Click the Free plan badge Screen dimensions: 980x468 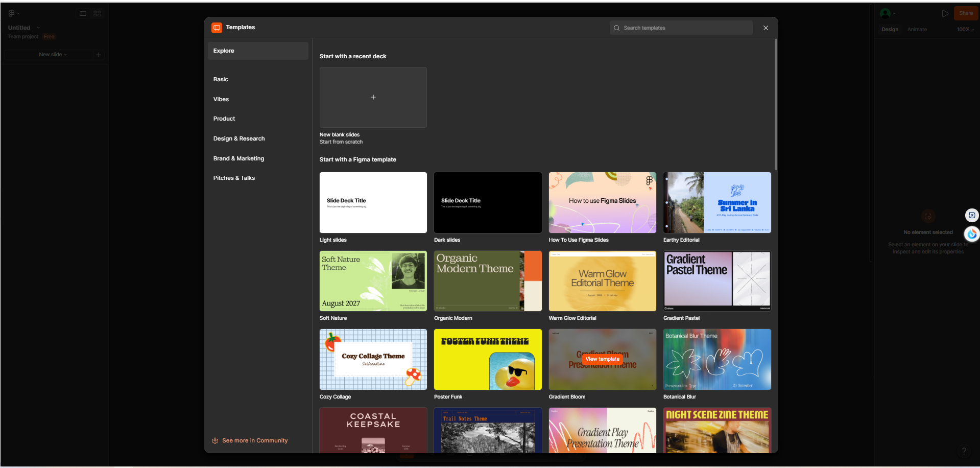(x=49, y=37)
